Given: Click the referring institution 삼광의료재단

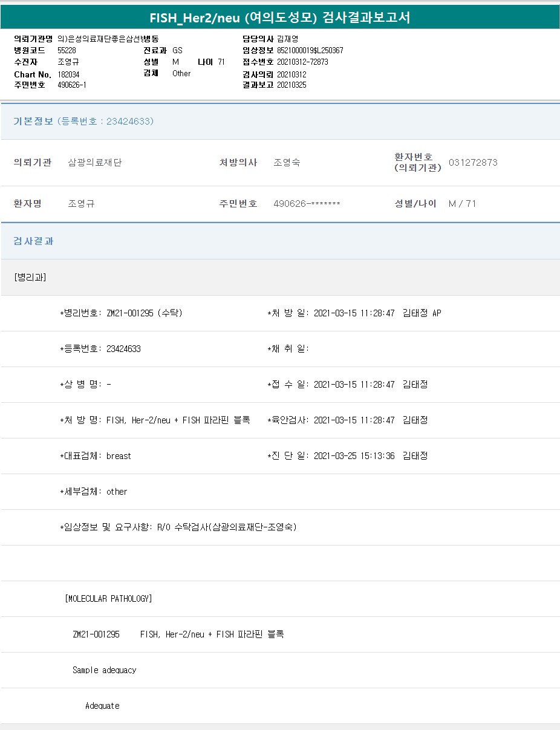Looking at the screenshot, I should (x=94, y=162).
